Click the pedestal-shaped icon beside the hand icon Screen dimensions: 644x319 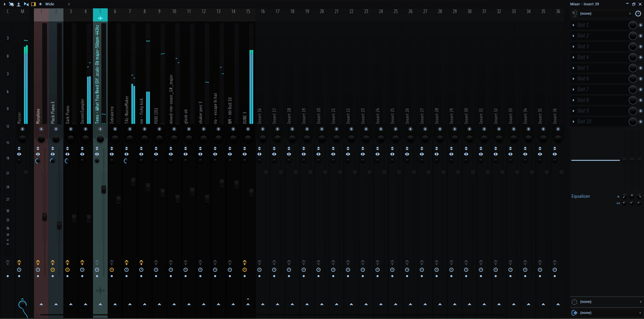(x=18, y=4)
